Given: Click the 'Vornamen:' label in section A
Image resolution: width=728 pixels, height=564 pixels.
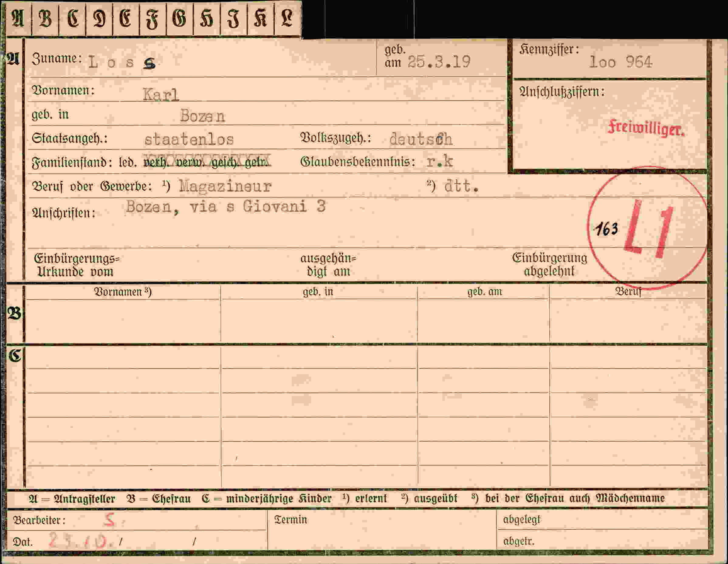Looking at the screenshot, I should 63,90.
